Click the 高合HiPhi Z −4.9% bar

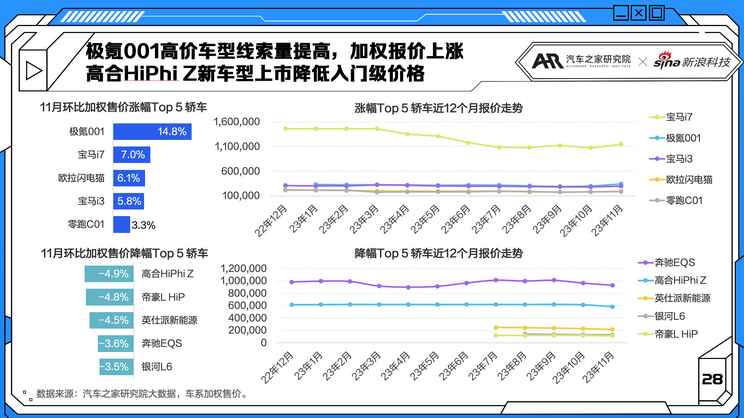(x=109, y=274)
